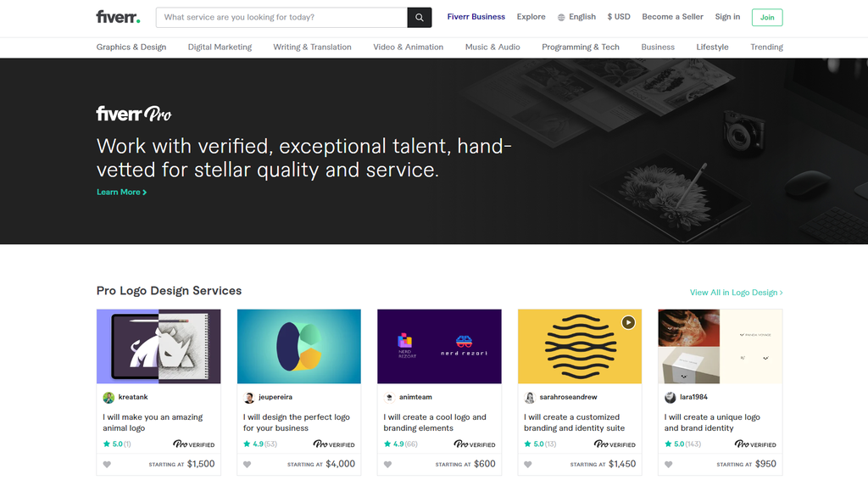
Task: Select the Music & Audio category
Action: (492, 47)
